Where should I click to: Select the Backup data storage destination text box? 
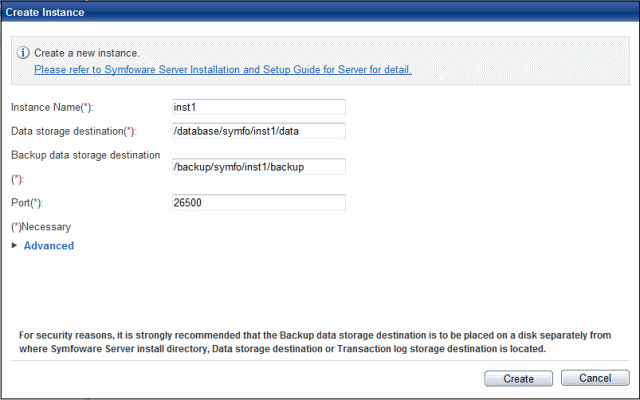[x=259, y=167]
